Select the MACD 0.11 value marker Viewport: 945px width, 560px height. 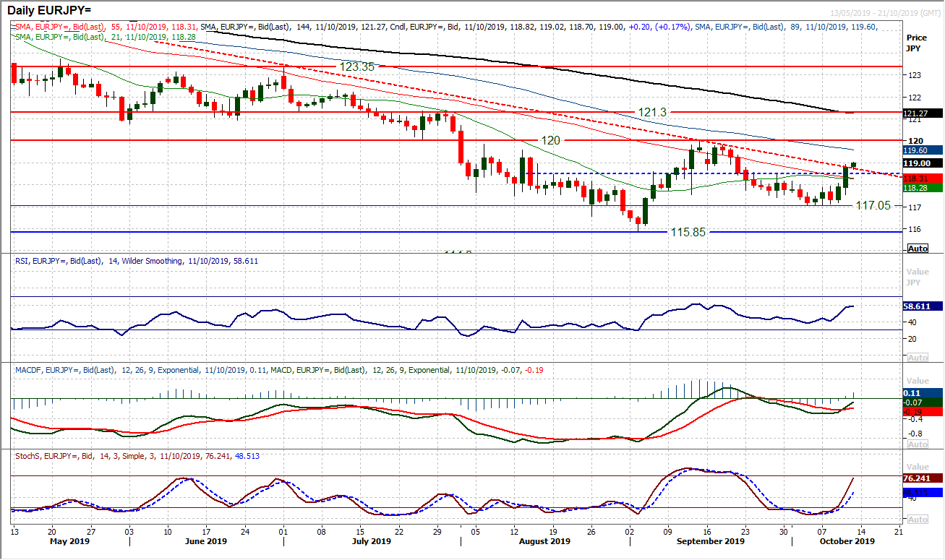pos(917,392)
